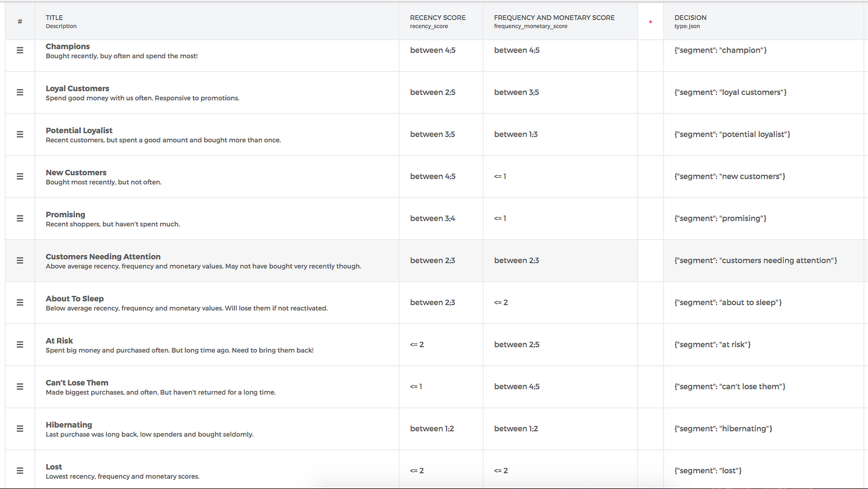The image size is (868, 489).
Task: Select the Recency Score column header
Action: 441,22
